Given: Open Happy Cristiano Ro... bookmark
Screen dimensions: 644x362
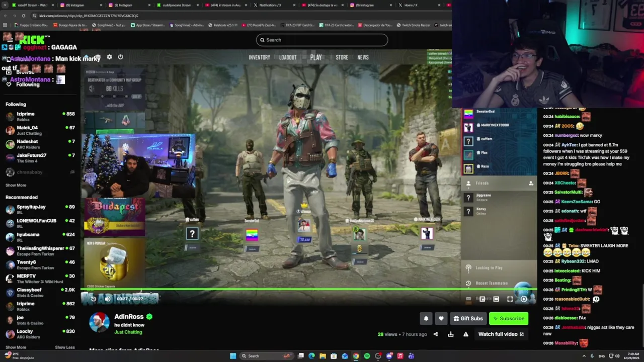Looking at the screenshot, I should 31,25.
